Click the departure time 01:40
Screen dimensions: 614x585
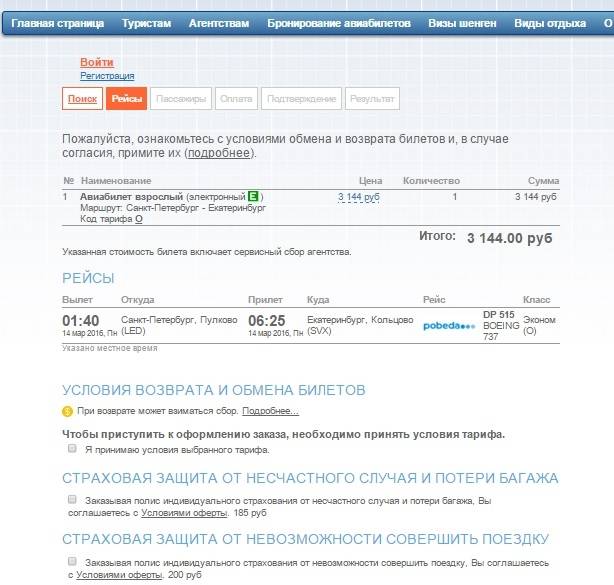tap(81, 321)
